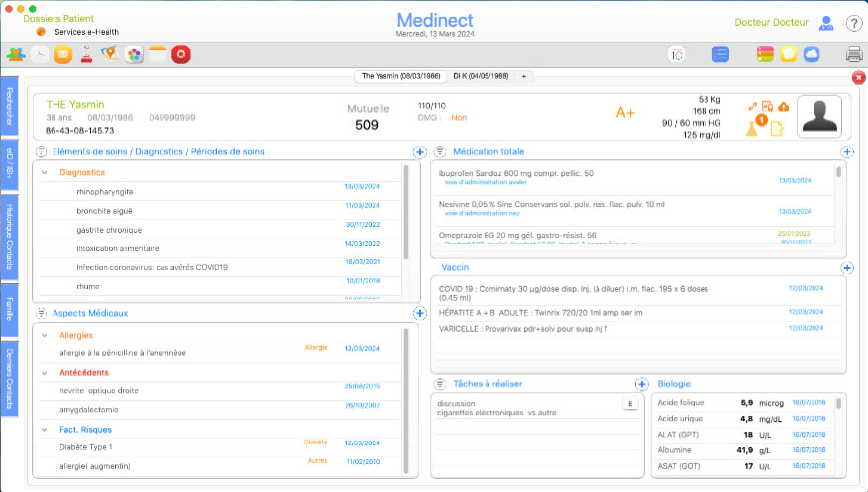Close the patient file with red X
Image resolution: width=868 pixels, height=492 pixels.
(x=858, y=78)
